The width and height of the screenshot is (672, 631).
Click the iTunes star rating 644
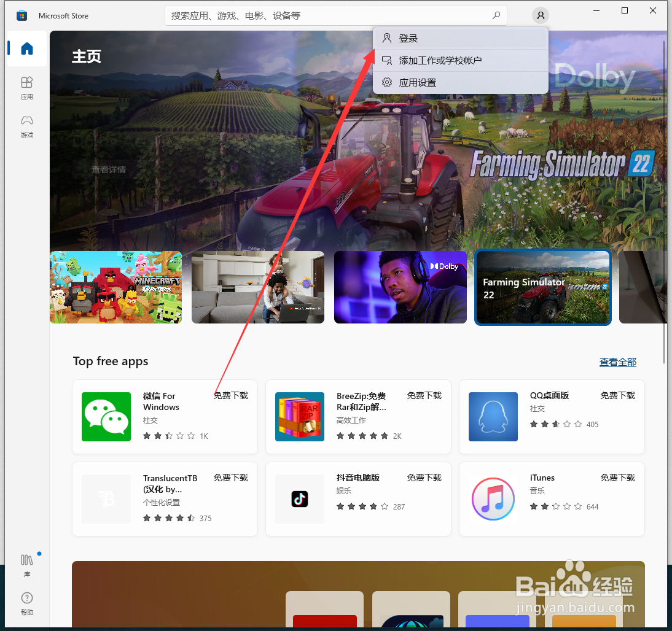[x=565, y=507]
